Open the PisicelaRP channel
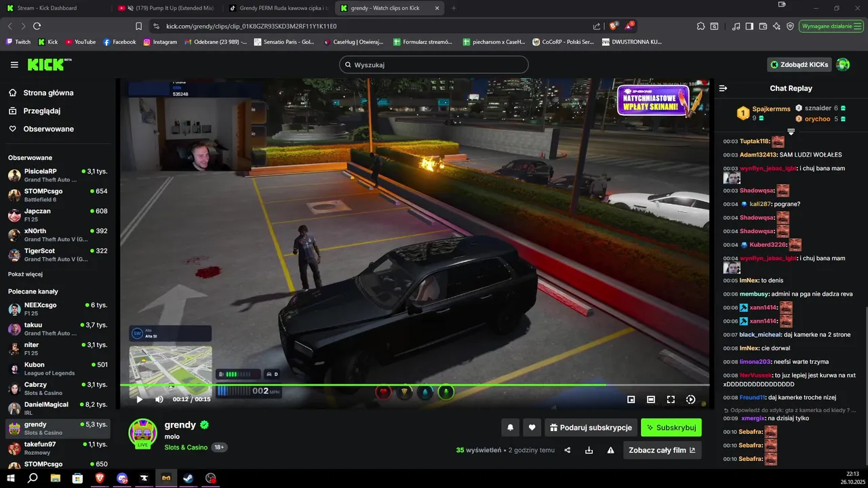The width and height of the screenshot is (868, 488). tap(58, 175)
